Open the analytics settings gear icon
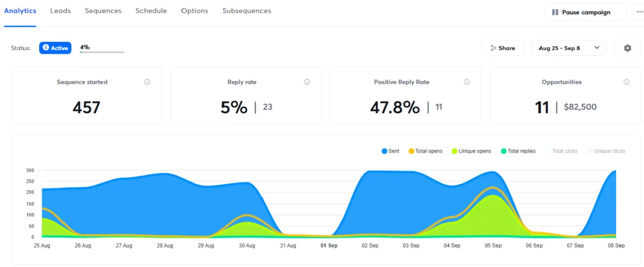The height and width of the screenshot is (267, 644). tap(627, 48)
